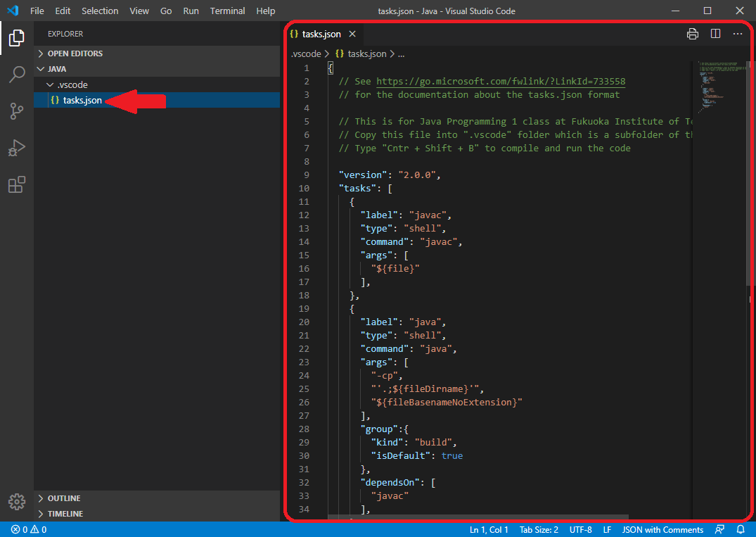Change Tab Size: 2 indentation setting
The image size is (756, 537).
539,529
